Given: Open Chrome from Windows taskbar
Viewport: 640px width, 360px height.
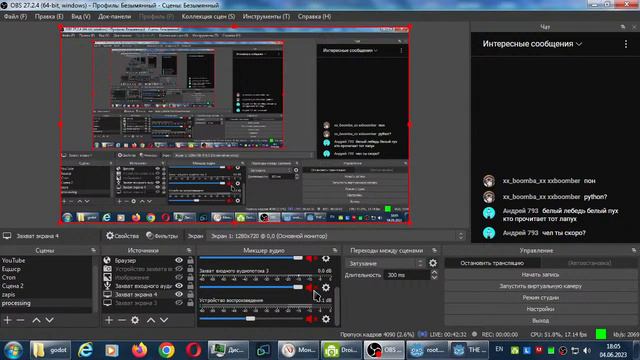Looking at the screenshot, I should [166, 350].
